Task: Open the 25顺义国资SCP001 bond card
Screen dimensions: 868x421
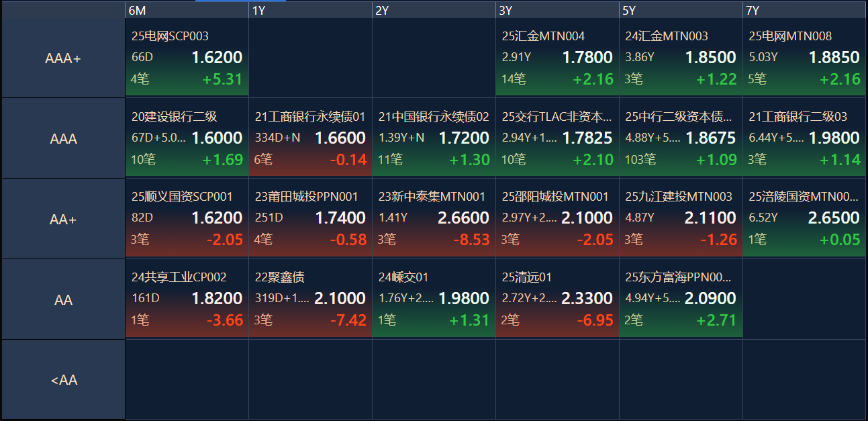Action: coord(187,218)
